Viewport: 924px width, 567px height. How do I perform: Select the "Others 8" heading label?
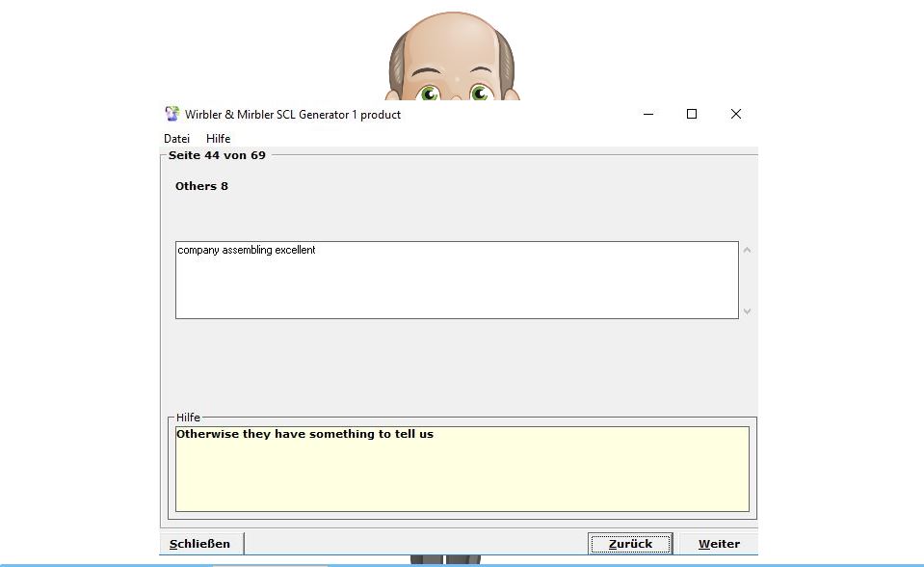point(201,186)
